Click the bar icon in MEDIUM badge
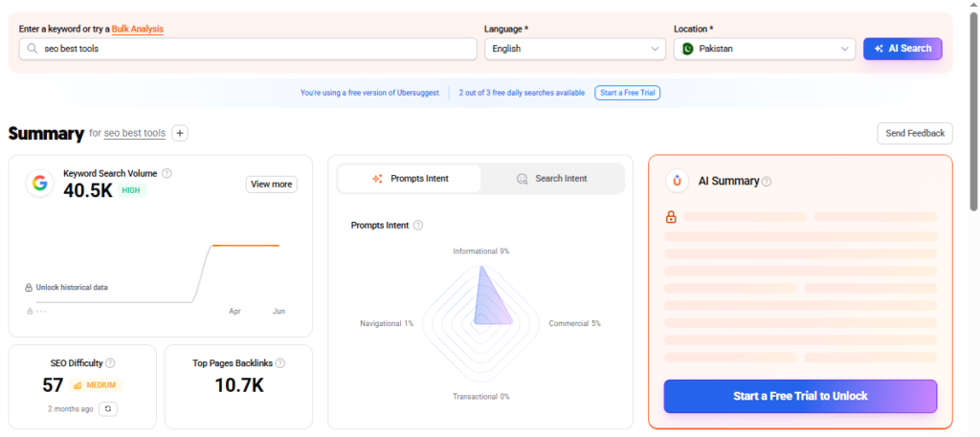 [x=78, y=385]
